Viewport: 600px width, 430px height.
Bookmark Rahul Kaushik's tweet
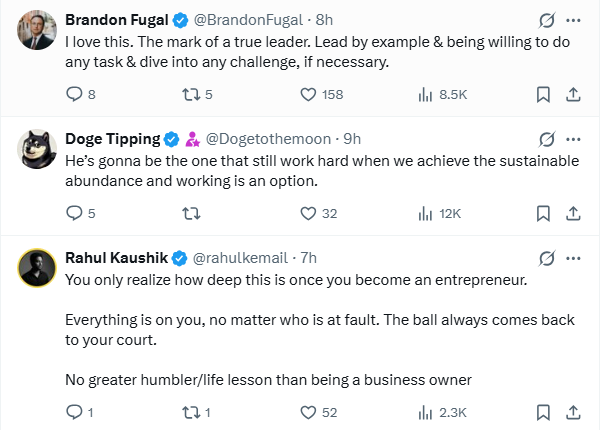[x=543, y=412]
